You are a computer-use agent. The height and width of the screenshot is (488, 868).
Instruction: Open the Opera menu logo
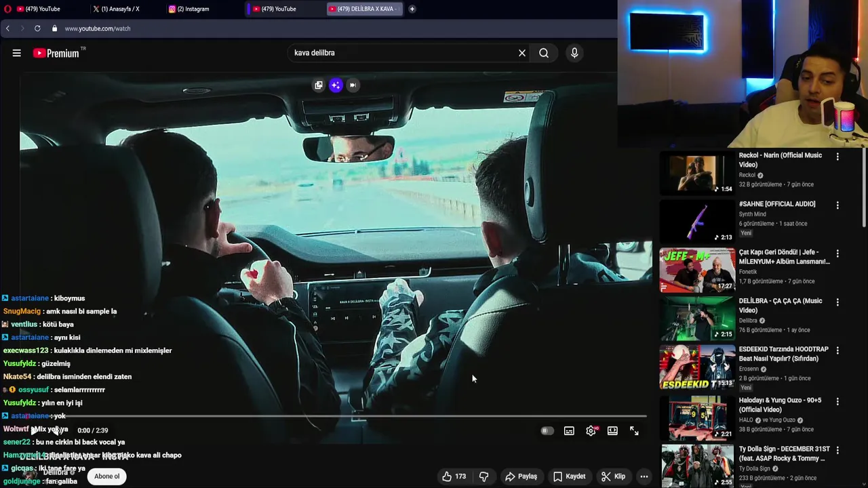7,9
